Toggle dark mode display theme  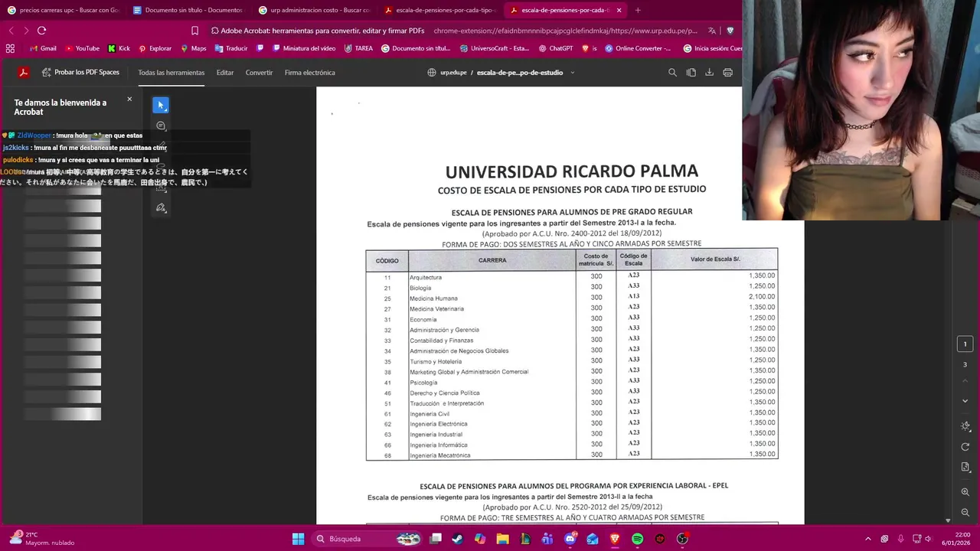tap(965, 426)
